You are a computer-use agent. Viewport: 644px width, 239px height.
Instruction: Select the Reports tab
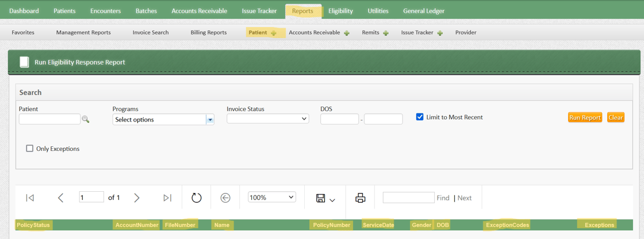[x=302, y=11]
